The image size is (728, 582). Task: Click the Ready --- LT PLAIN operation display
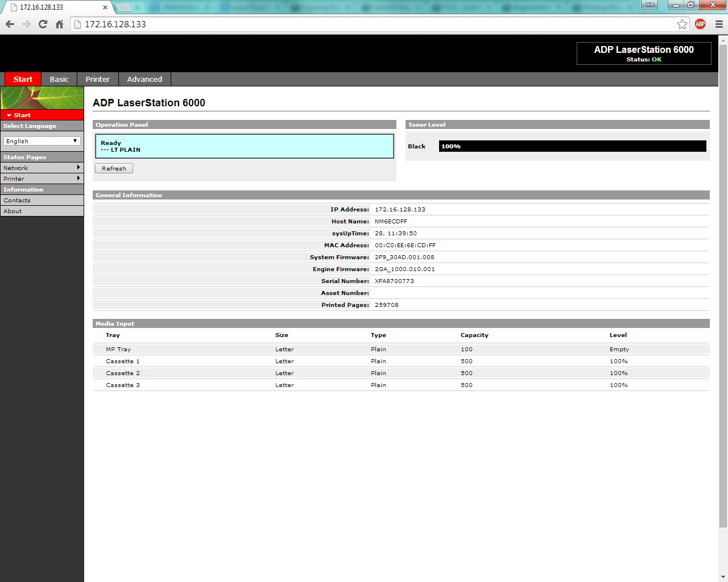(245, 146)
